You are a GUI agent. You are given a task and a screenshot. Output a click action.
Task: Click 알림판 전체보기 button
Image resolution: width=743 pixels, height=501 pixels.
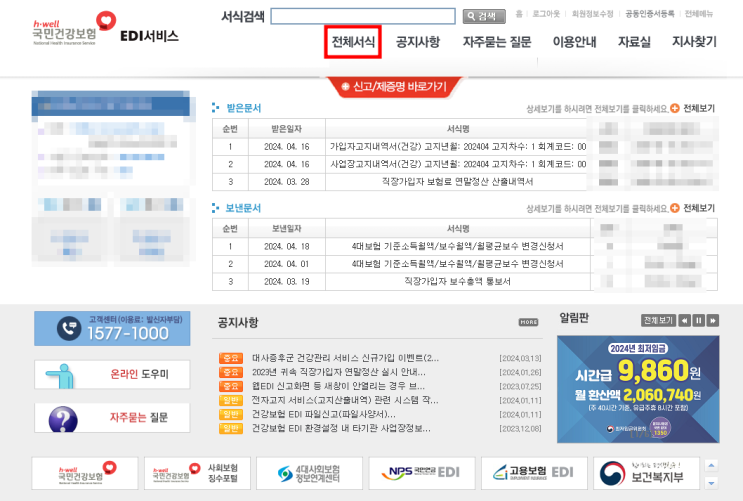(x=658, y=320)
